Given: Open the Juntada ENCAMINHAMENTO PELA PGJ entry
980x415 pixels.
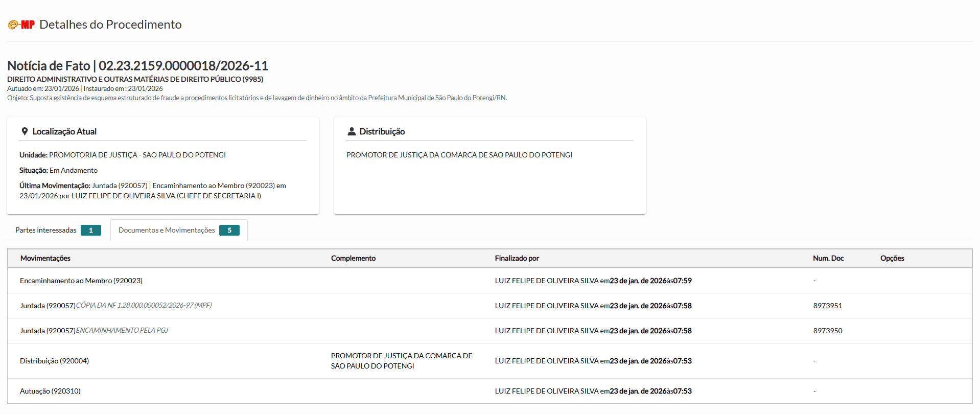Looking at the screenshot, I should tap(122, 331).
